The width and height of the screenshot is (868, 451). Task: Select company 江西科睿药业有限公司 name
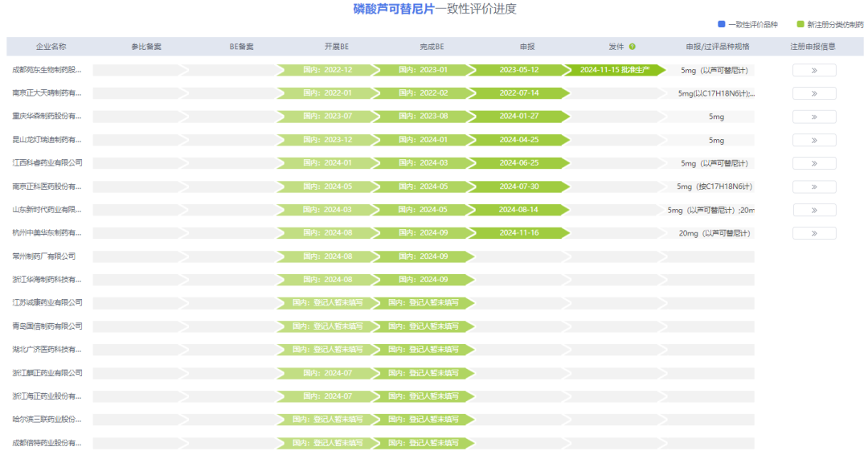(47, 163)
